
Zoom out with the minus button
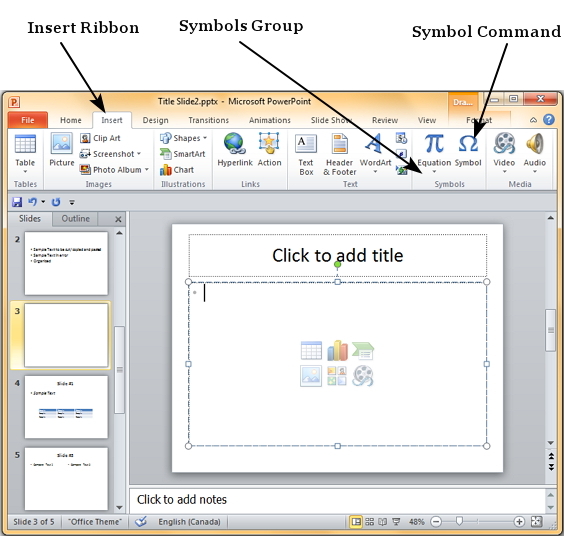(x=436, y=521)
